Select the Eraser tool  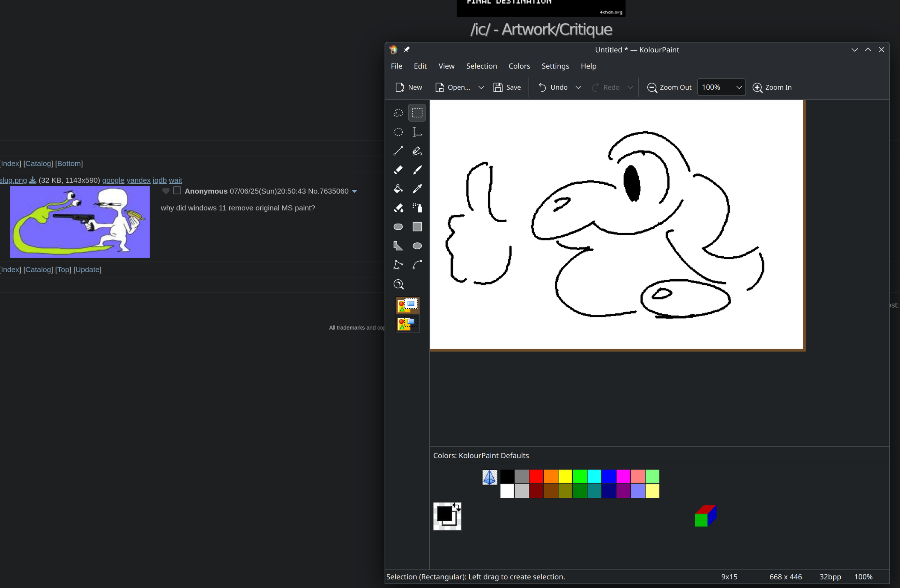click(398, 170)
